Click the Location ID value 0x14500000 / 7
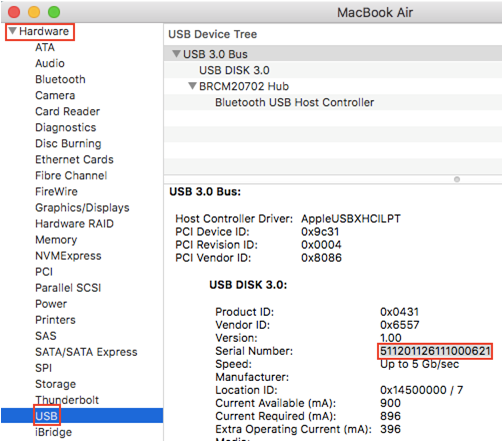This screenshot has width=503, height=442. coord(421,390)
